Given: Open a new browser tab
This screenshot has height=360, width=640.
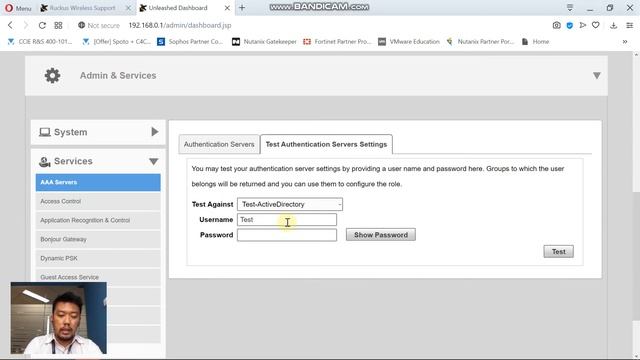Looking at the screenshot, I should [x=242, y=8].
